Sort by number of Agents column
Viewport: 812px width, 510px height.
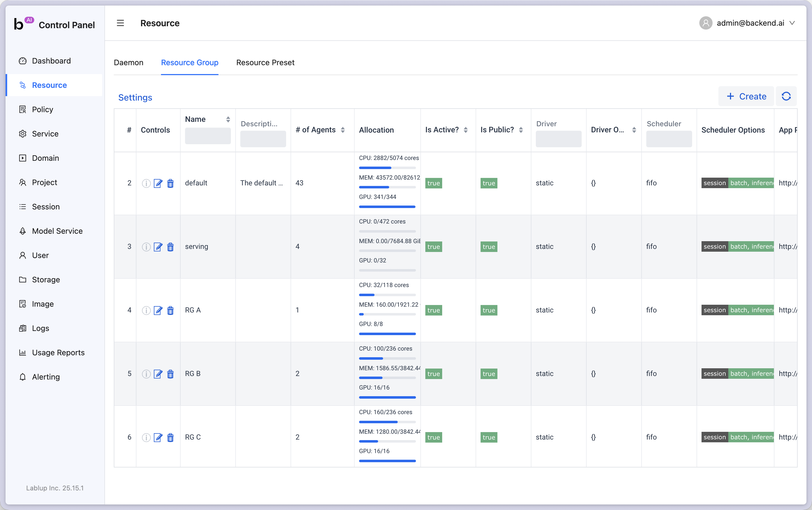point(342,130)
